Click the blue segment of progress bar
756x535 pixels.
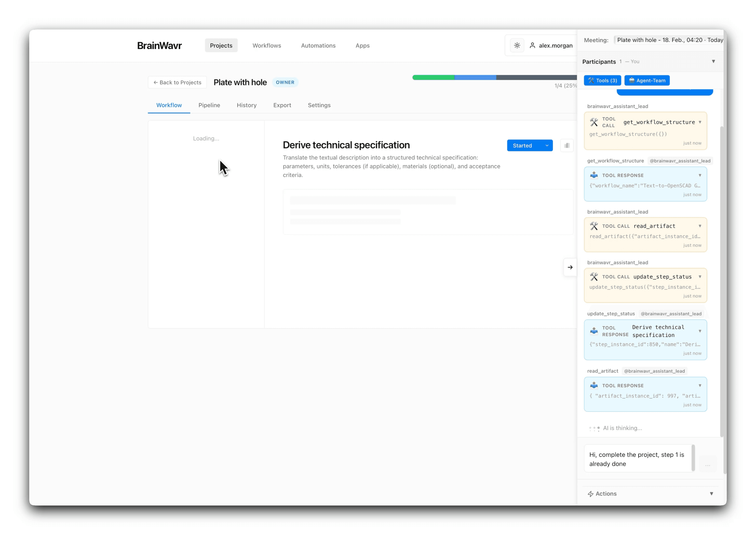[x=475, y=78]
